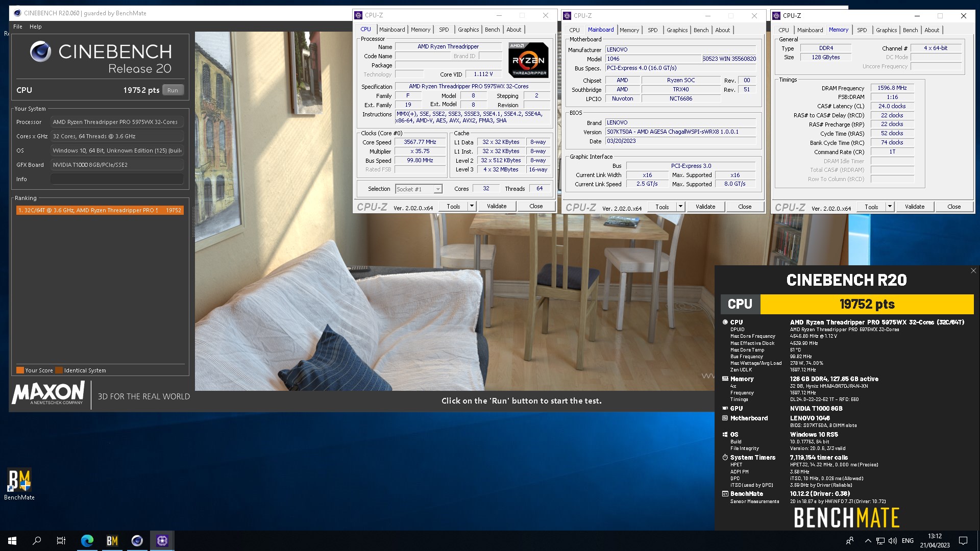The width and height of the screenshot is (980, 551).
Task: Open Task View on taskbar
Action: coord(61,541)
